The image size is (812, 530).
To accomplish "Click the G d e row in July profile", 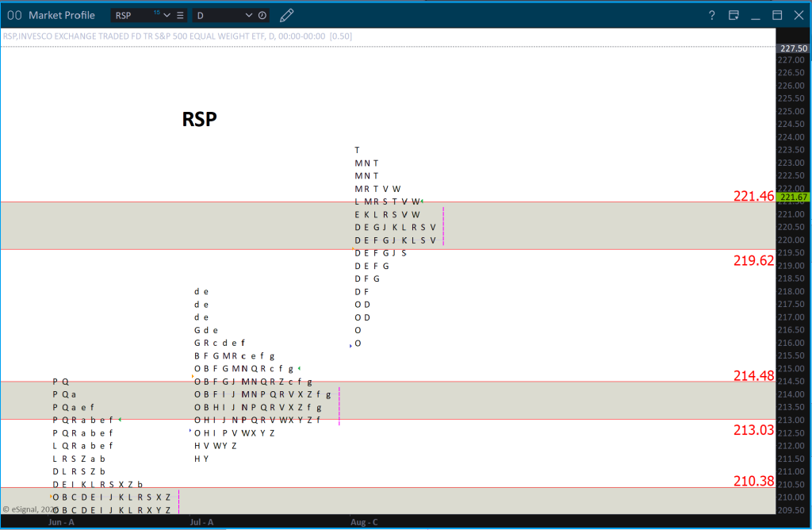I will 206,330.
